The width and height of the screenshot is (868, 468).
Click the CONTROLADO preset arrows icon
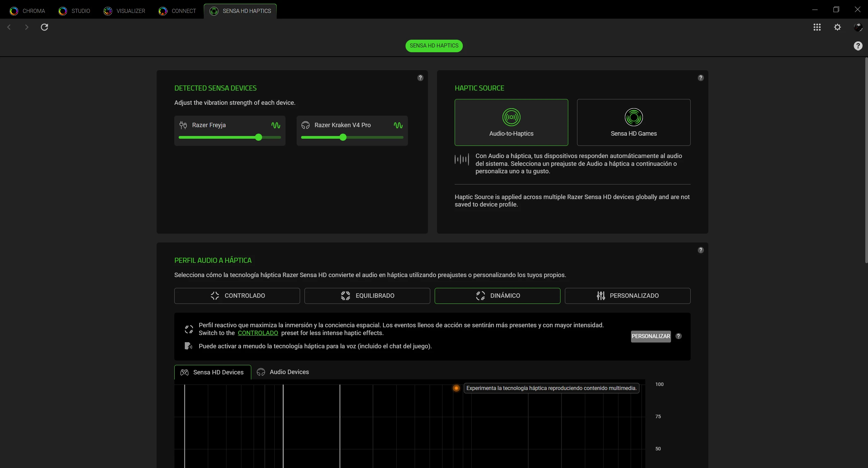point(215,296)
